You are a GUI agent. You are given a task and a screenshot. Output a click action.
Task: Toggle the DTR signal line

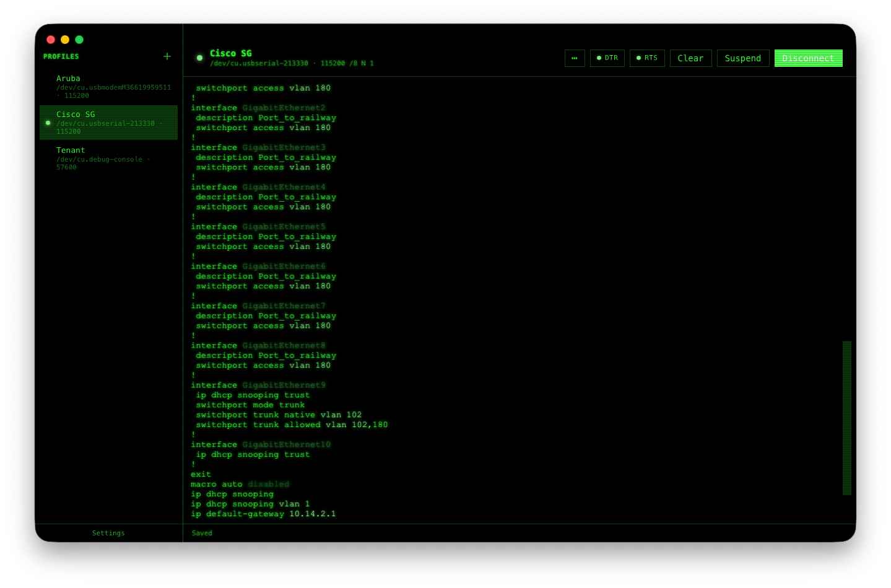tap(607, 58)
